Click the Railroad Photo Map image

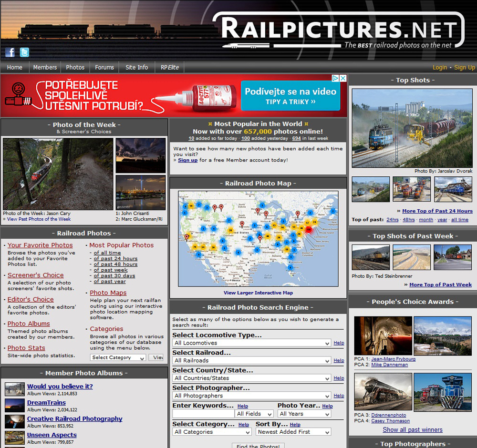(x=258, y=239)
